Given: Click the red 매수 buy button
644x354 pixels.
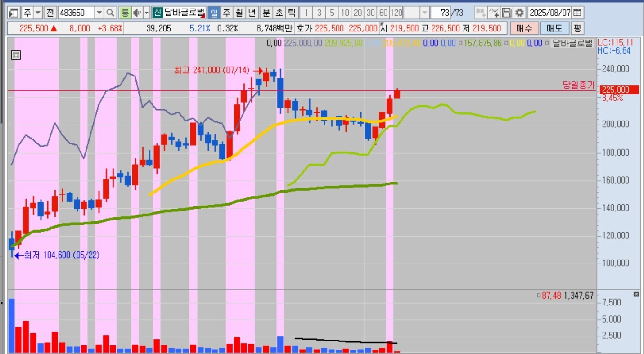Looking at the screenshot, I should pyautogui.click(x=524, y=28).
